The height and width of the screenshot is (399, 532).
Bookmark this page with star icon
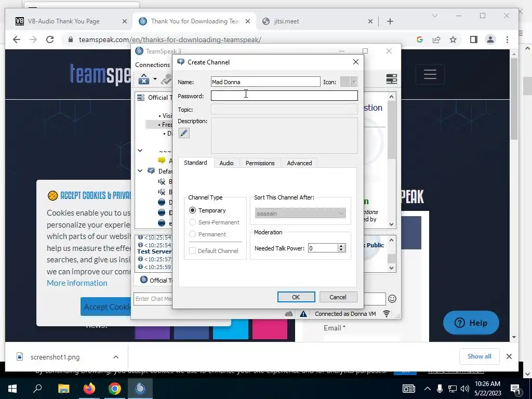[x=453, y=39]
